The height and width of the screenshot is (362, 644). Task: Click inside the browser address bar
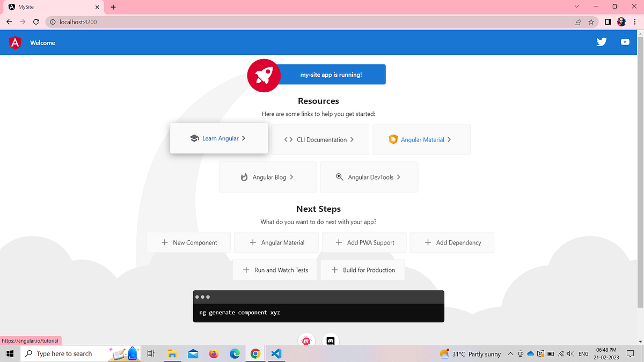161,22
